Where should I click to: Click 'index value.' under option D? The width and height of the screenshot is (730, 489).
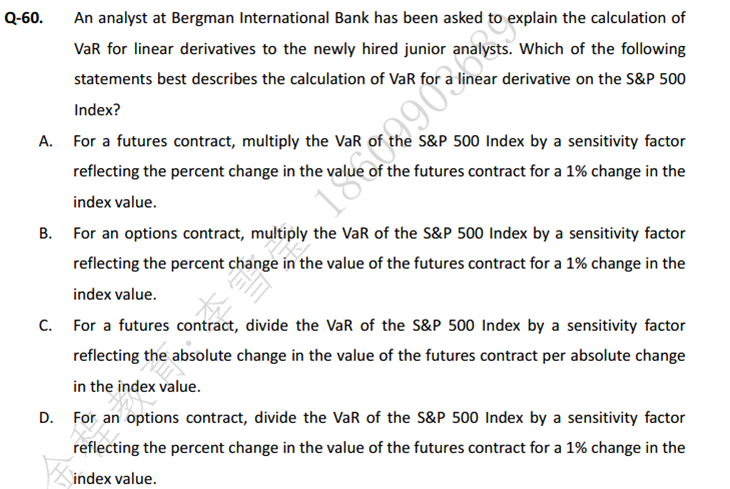pos(115,479)
